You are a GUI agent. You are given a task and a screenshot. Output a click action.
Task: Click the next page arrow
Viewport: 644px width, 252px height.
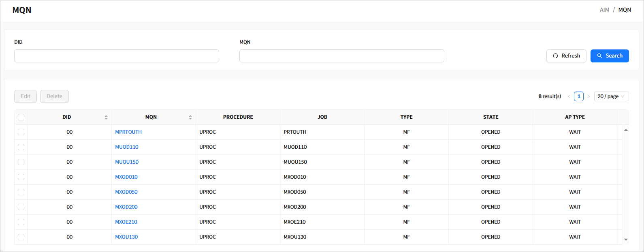coord(589,96)
